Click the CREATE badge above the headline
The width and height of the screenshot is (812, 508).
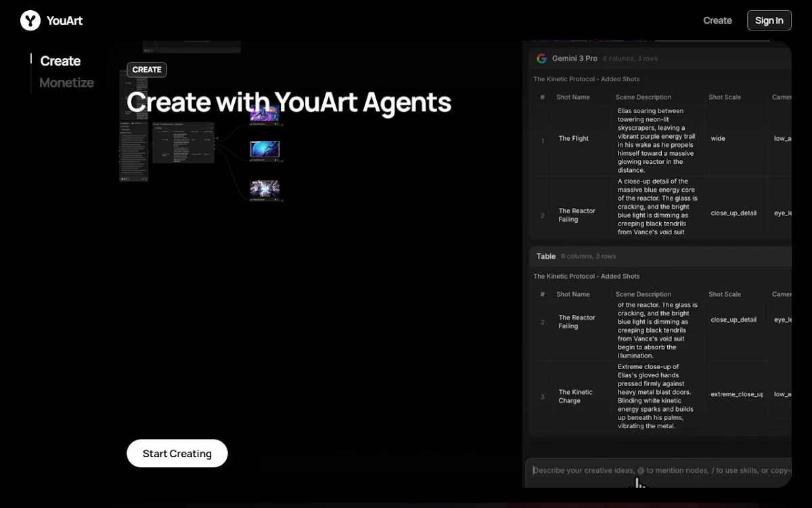(x=147, y=70)
